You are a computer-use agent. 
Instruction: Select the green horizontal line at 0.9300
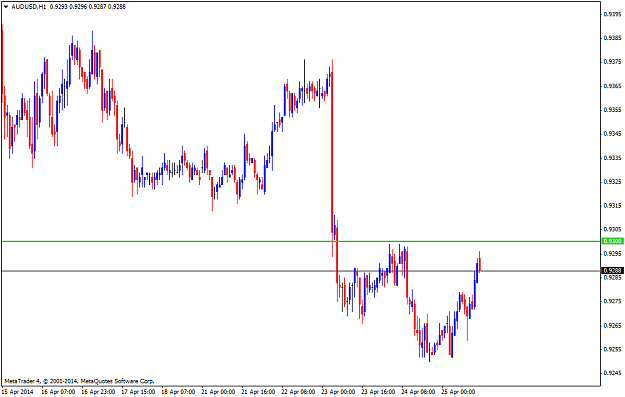click(301, 242)
